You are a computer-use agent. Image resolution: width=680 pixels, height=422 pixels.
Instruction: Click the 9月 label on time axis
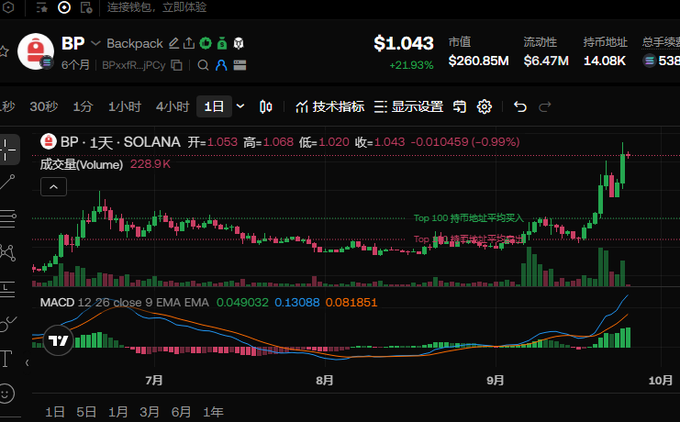pyautogui.click(x=495, y=380)
